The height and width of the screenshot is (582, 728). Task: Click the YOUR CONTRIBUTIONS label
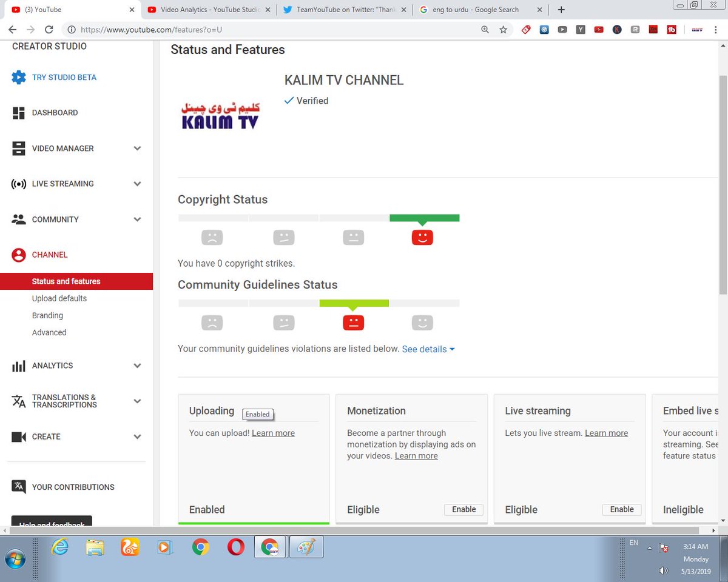(73, 487)
